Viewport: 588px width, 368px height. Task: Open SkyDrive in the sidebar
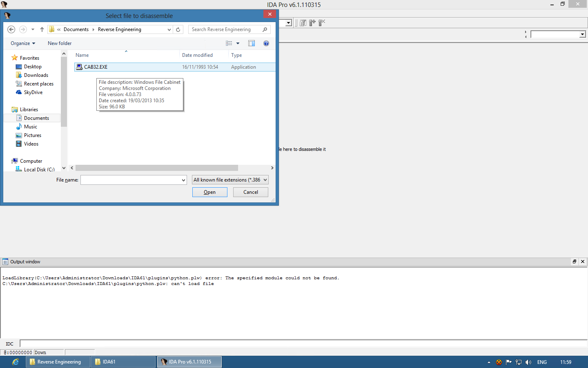pos(33,92)
